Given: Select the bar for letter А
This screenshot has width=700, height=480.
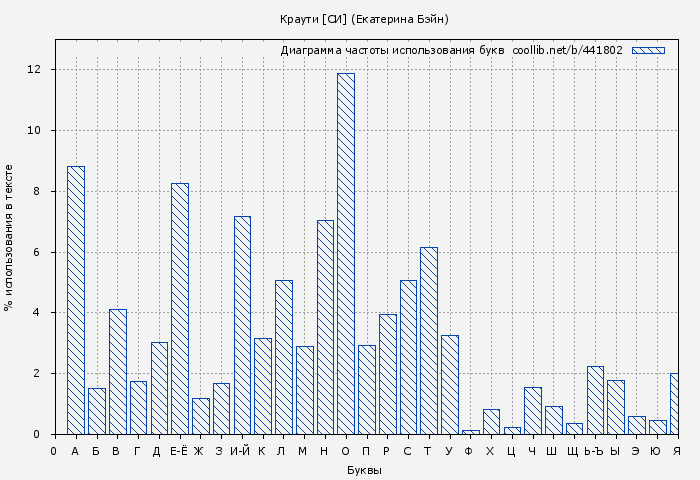Looking at the screenshot, I should [x=76, y=300].
